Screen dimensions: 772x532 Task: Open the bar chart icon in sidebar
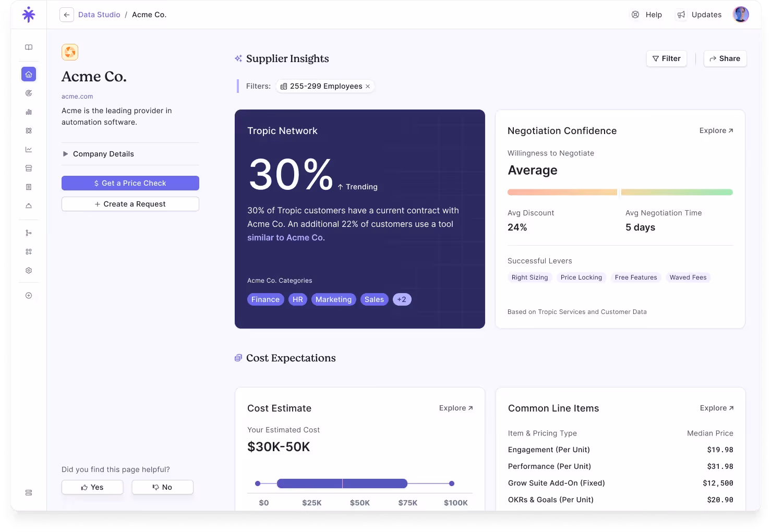point(29,112)
